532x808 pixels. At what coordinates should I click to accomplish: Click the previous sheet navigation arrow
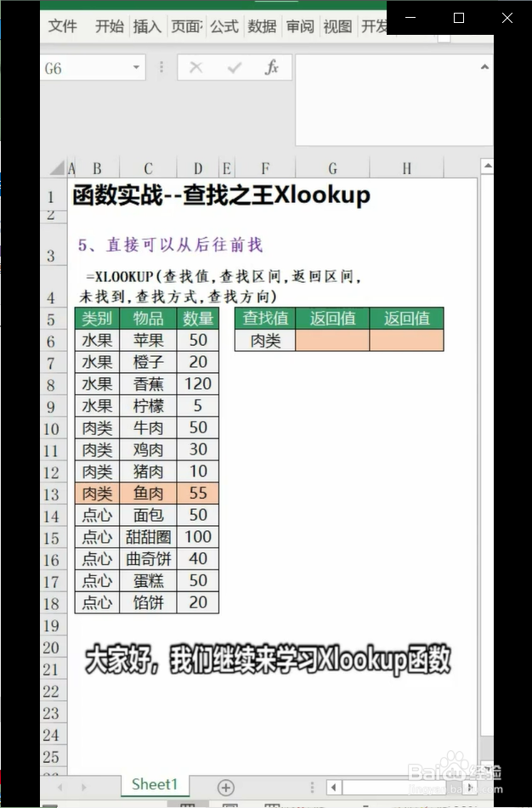(x=59, y=788)
